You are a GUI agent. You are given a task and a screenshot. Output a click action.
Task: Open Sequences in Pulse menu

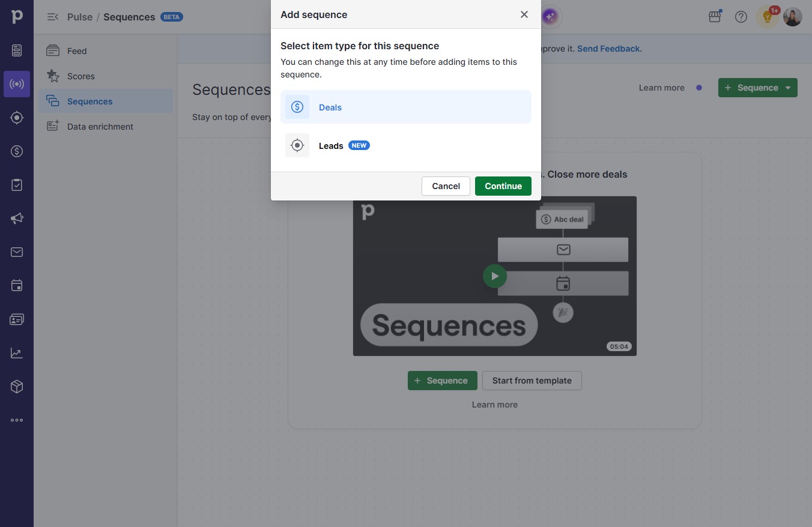coord(106,101)
